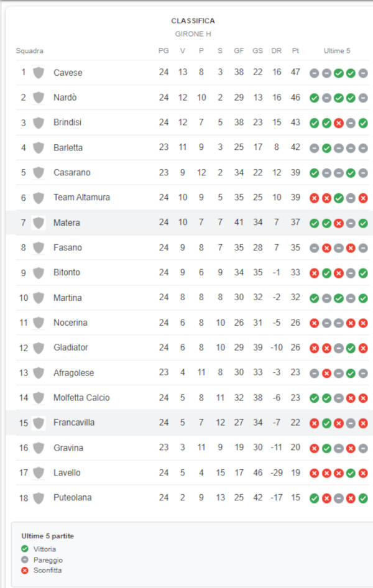
Task: Click the Ultime 5 column header
Action: (x=337, y=50)
